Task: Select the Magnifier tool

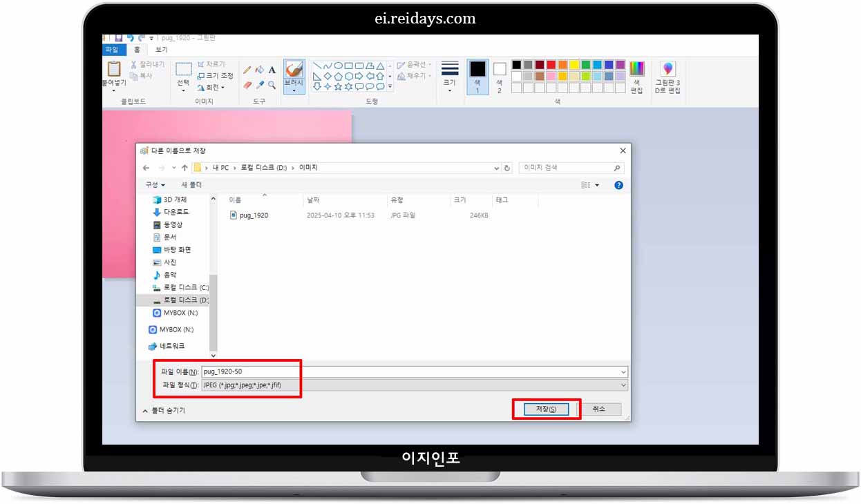Action: [271, 84]
